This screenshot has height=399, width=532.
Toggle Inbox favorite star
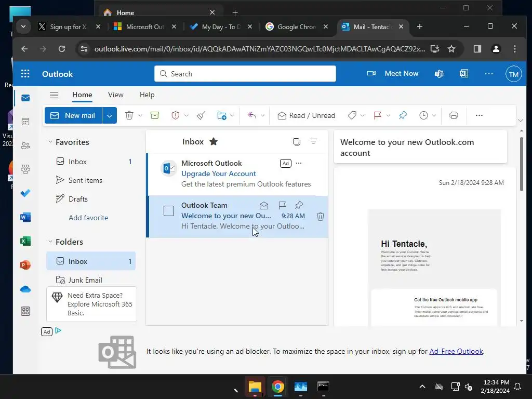pyautogui.click(x=214, y=141)
